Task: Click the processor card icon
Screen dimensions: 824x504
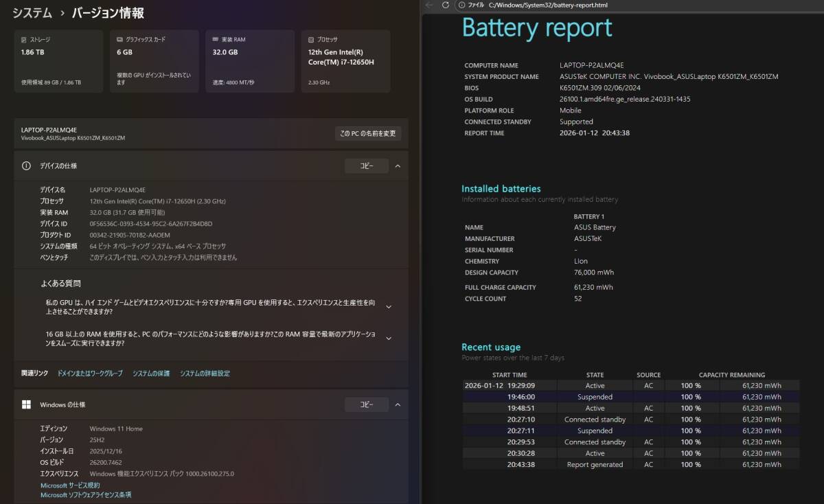Action: tap(311, 40)
